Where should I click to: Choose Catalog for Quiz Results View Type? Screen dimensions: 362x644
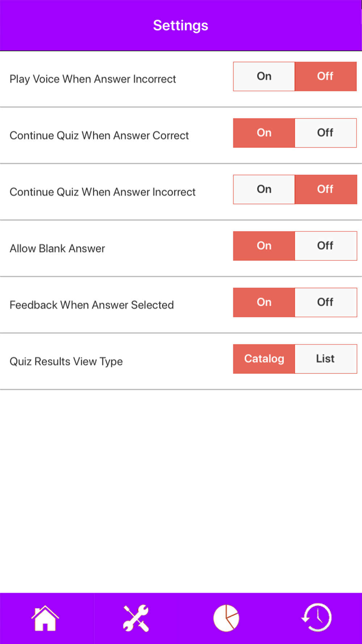click(264, 359)
